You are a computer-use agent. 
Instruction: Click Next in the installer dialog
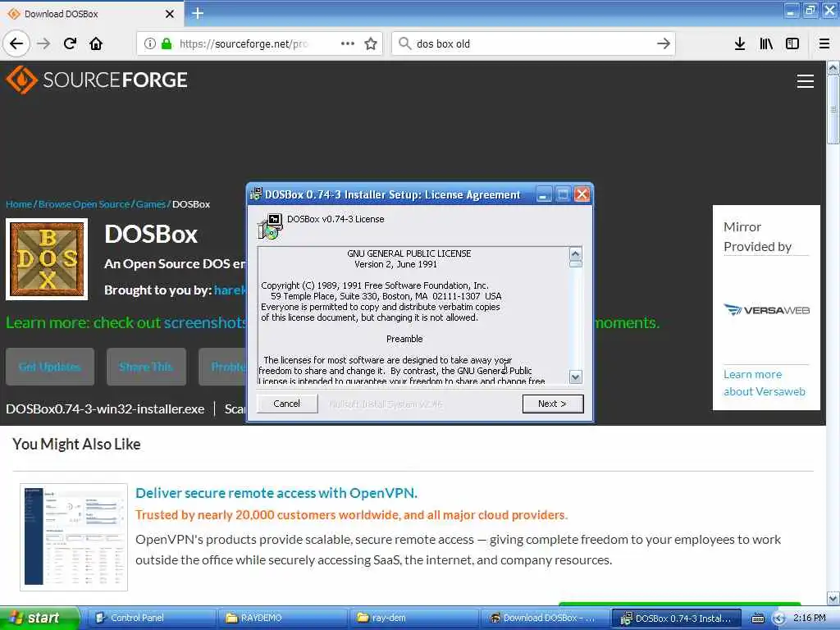[x=553, y=404]
